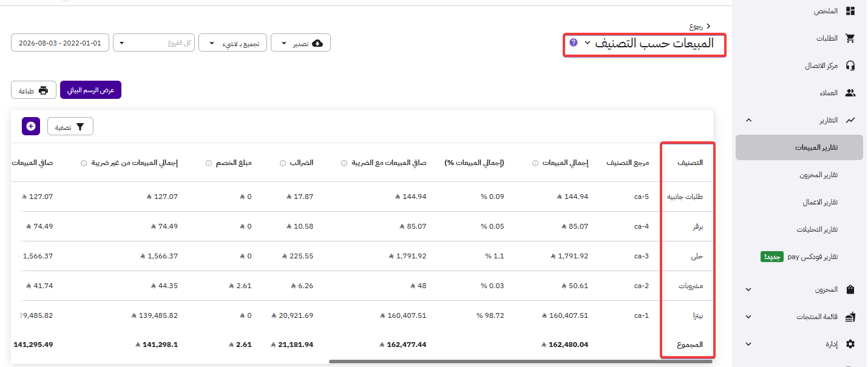The height and width of the screenshot is (367, 868).
Task: Click the headset icon for مركز الاتصال
Action: pos(850,66)
